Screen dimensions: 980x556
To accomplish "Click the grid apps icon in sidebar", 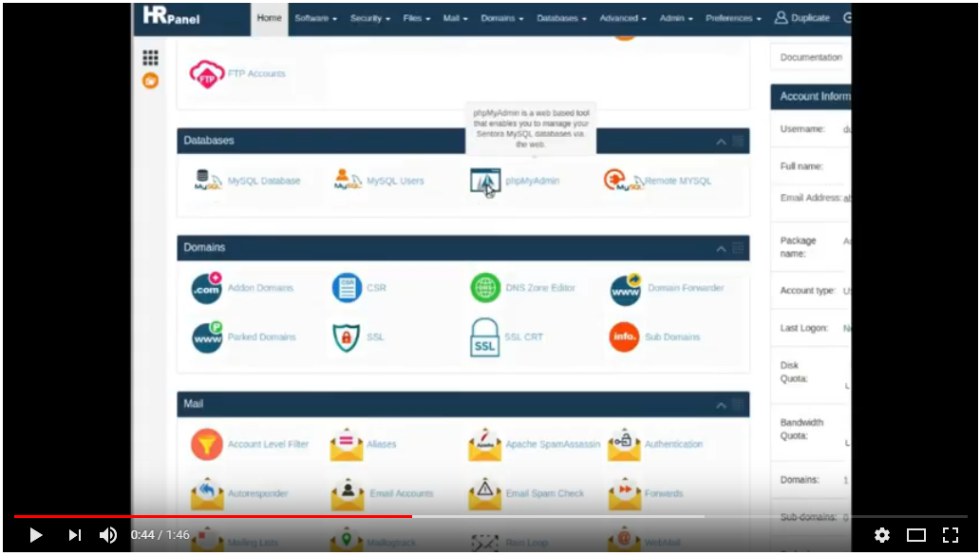I will coord(151,58).
